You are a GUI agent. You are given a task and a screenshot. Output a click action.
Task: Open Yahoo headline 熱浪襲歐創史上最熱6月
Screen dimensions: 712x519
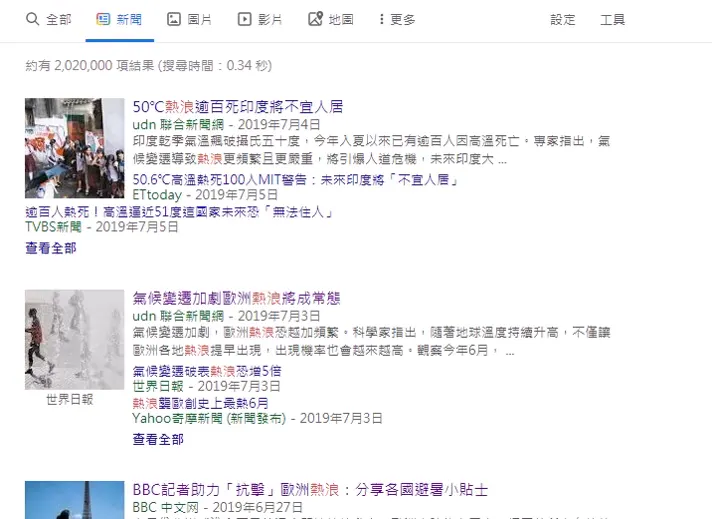(x=200, y=403)
